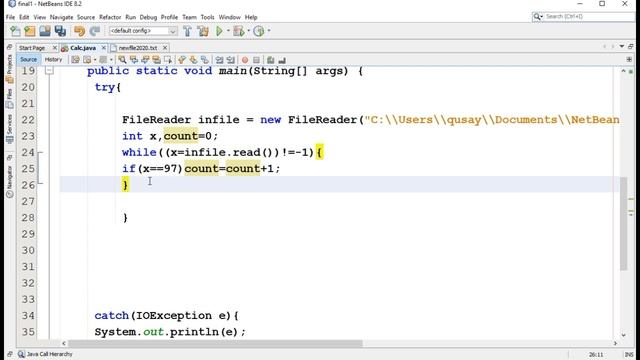This screenshot has height=360, width=640.
Task: Click the Find Next Occurrence icon
Action: [x=145, y=60]
